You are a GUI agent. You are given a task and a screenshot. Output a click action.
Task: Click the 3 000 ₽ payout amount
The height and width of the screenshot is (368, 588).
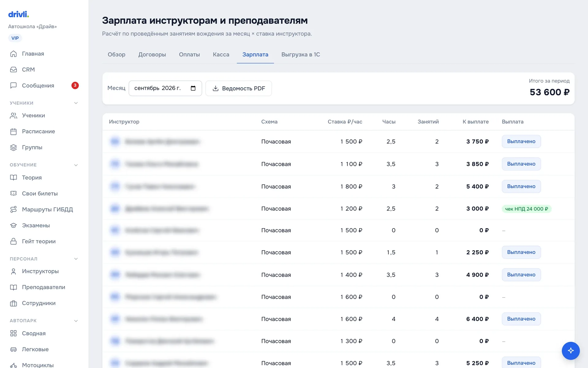[477, 209]
